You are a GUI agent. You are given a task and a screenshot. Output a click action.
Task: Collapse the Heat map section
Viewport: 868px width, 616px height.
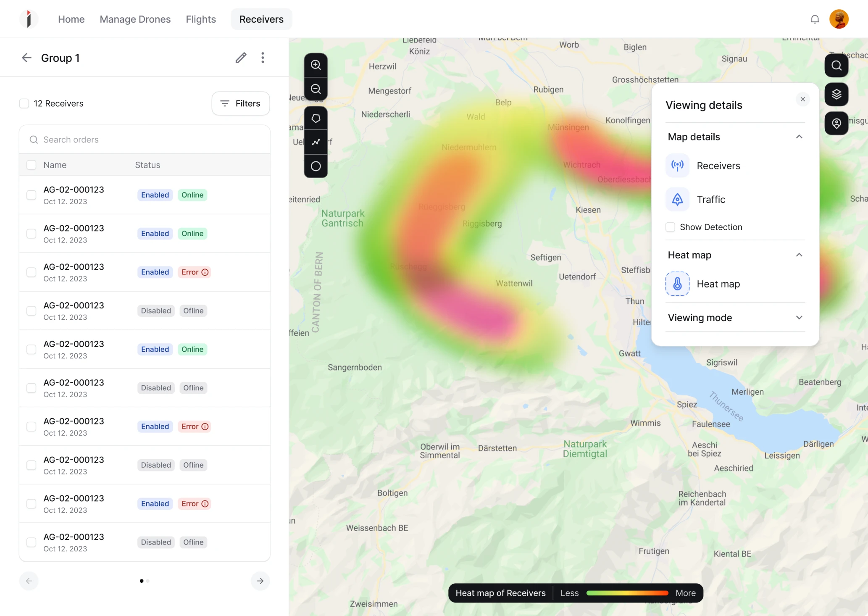[799, 255]
